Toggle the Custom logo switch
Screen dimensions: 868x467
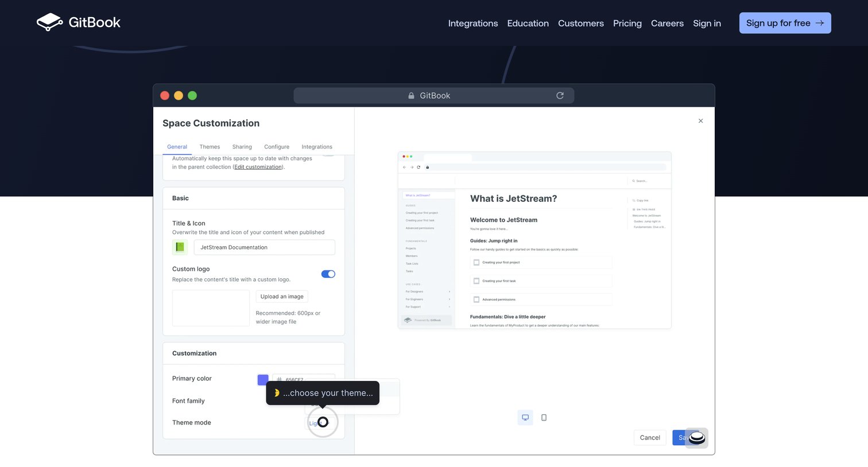point(328,274)
